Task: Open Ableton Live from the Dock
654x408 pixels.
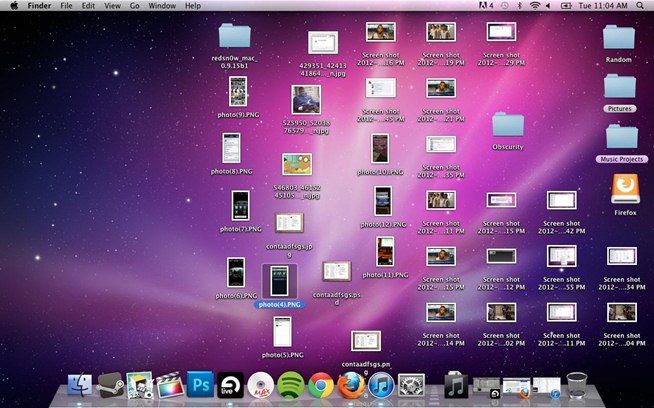Action: pyautogui.click(x=230, y=385)
